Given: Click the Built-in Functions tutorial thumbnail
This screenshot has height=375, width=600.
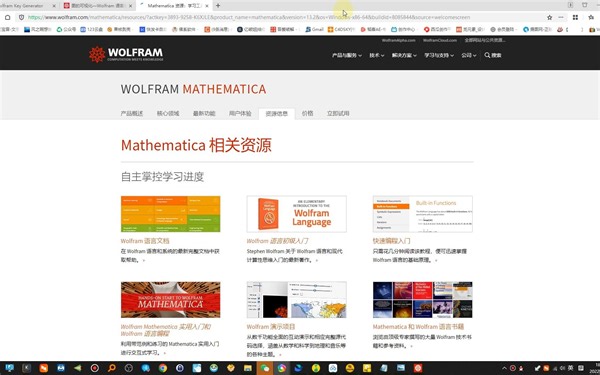Looking at the screenshot, I should point(423,214).
